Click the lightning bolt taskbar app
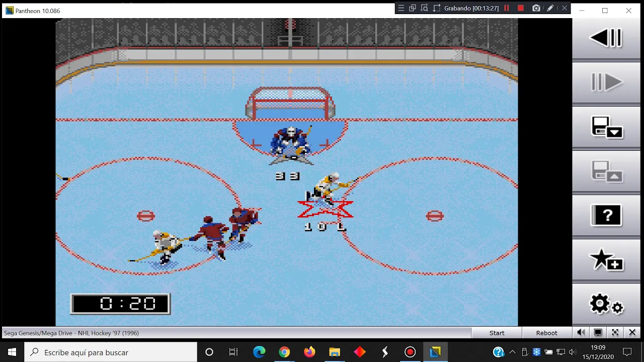This screenshot has width=644, height=362. coord(385,352)
